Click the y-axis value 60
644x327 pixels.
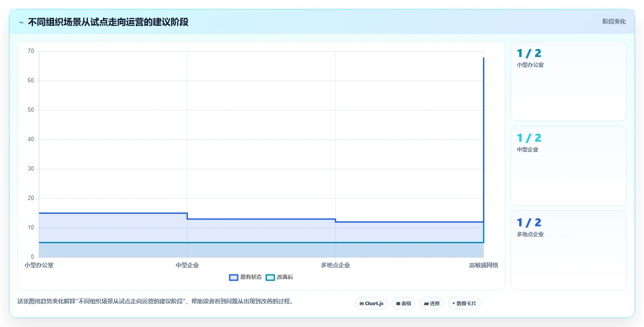pos(31,81)
